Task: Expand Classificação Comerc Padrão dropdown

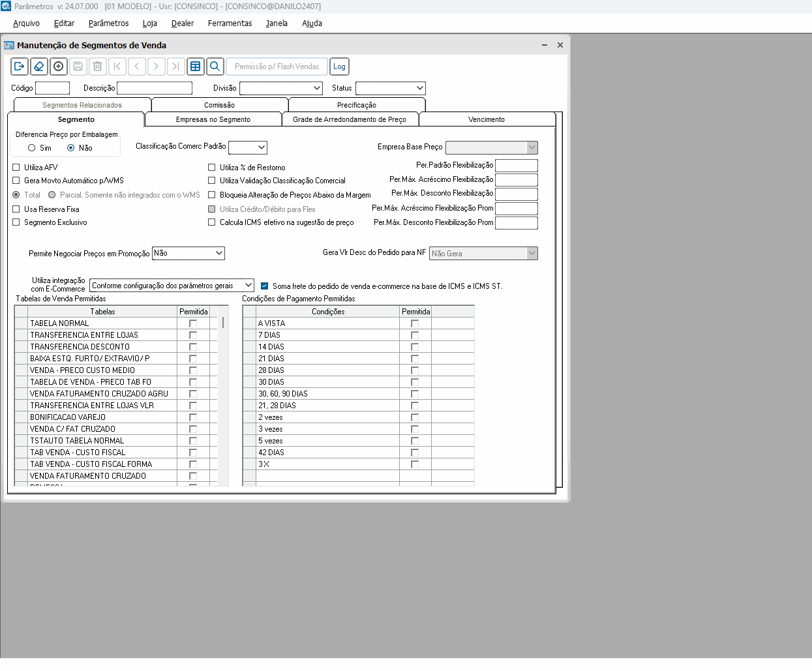Action: click(x=248, y=147)
